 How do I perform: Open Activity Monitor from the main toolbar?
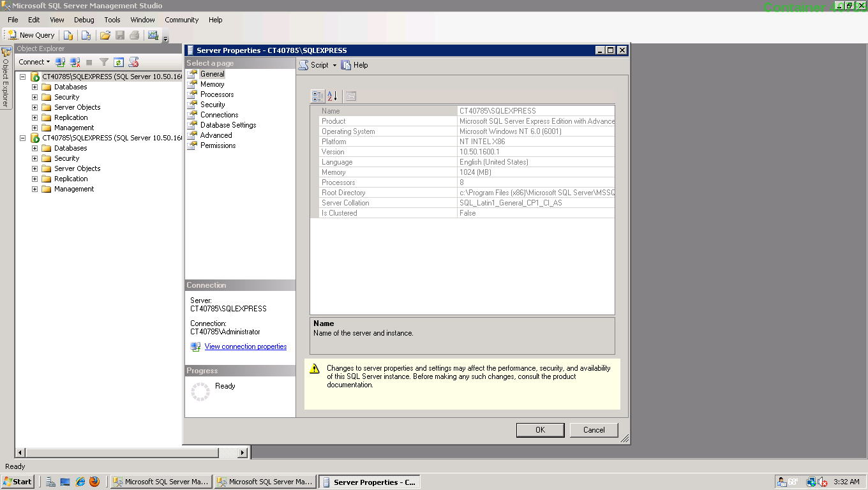(x=153, y=35)
